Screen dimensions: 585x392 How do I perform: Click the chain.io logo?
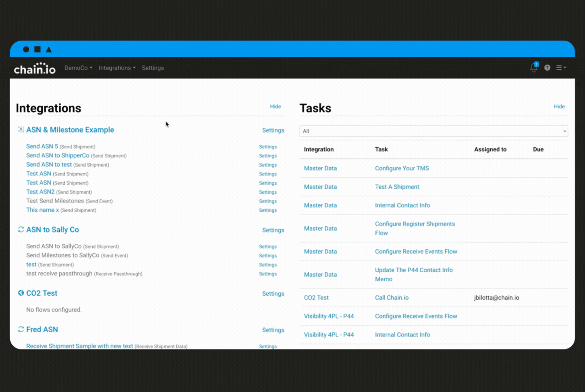[35, 68]
